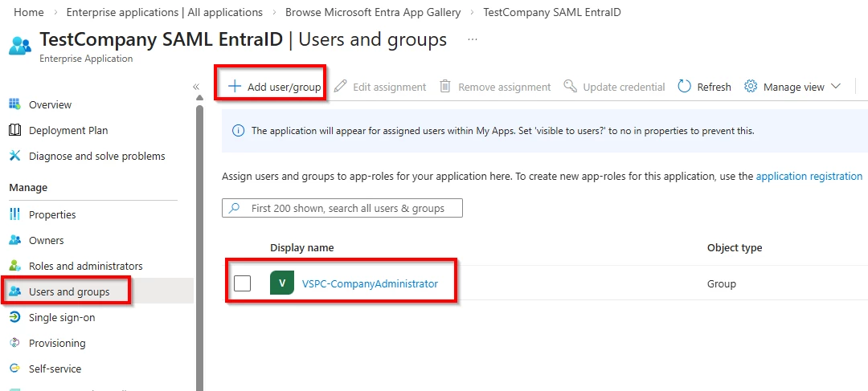Image resolution: width=868 pixels, height=391 pixels.
Task: Click the info icon in the banner
Action: point(238,131)
